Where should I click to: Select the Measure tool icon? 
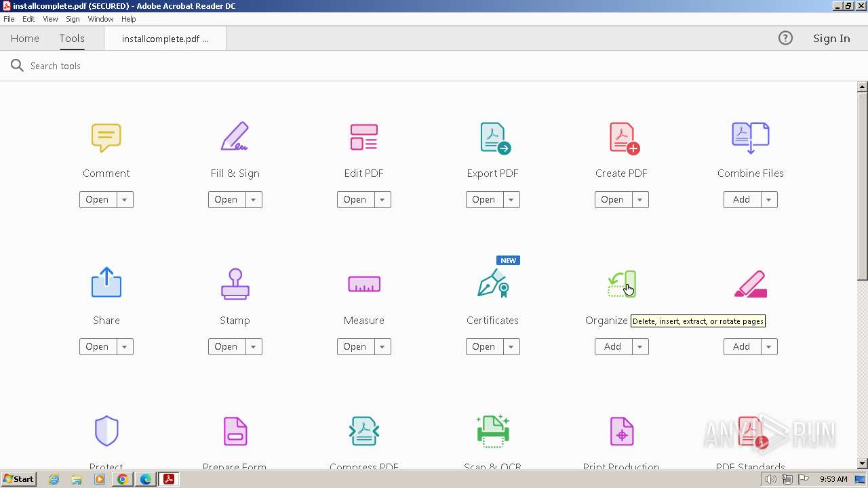[364, 284]
